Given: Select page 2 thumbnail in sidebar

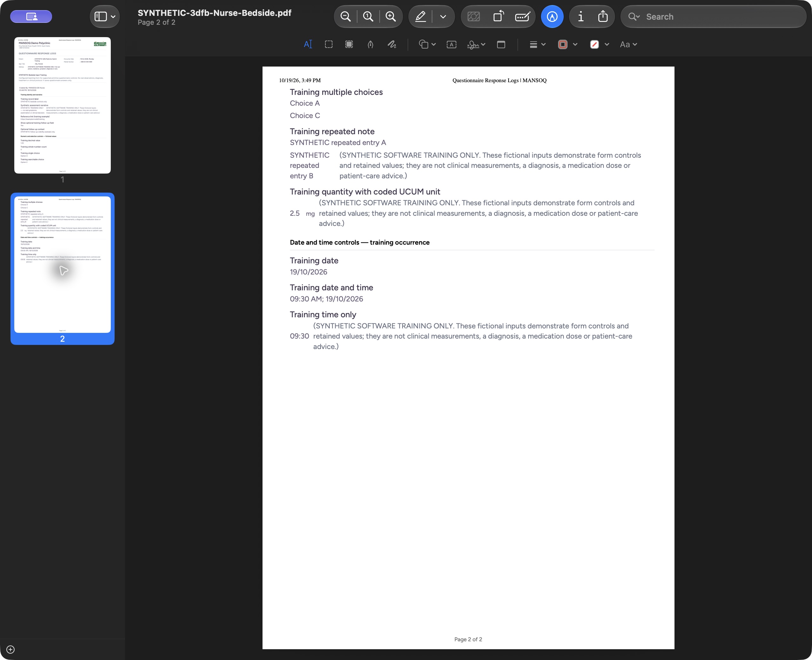Looking at the screenshot, I should (x=62, y=265).
